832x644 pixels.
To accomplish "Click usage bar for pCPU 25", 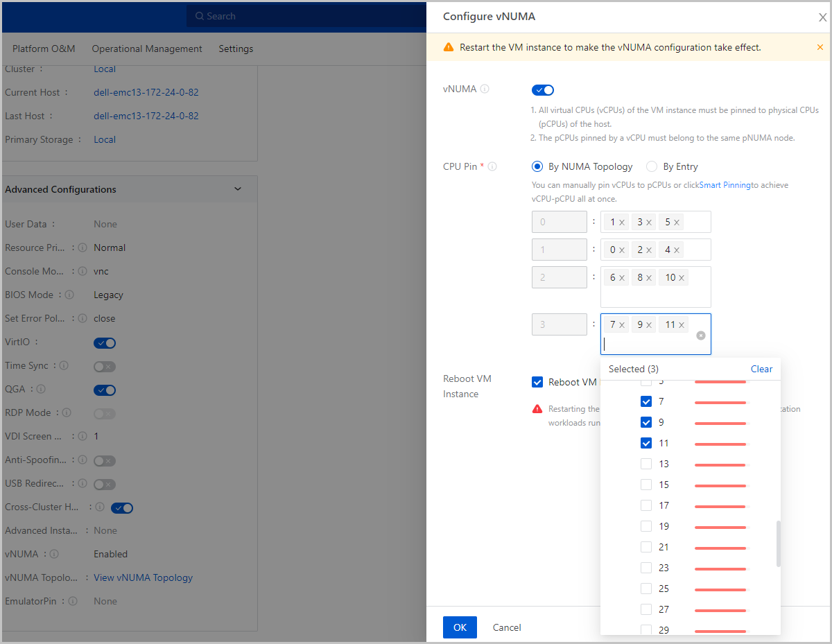I will [x=721, y=589].
